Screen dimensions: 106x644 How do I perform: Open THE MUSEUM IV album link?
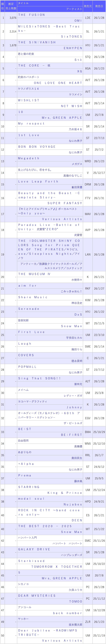(x=34, y=274)
